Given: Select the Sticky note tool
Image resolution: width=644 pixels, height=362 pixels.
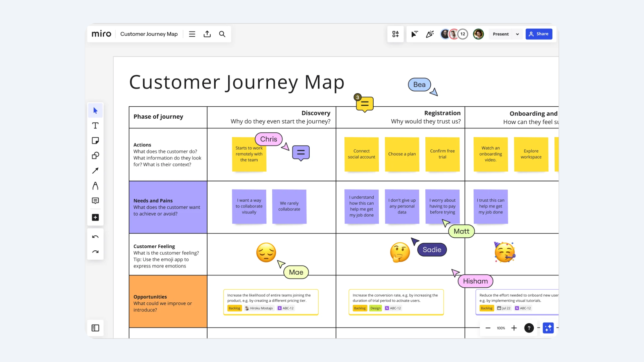Looking at the screenshot, I should [x=95, y=140].
